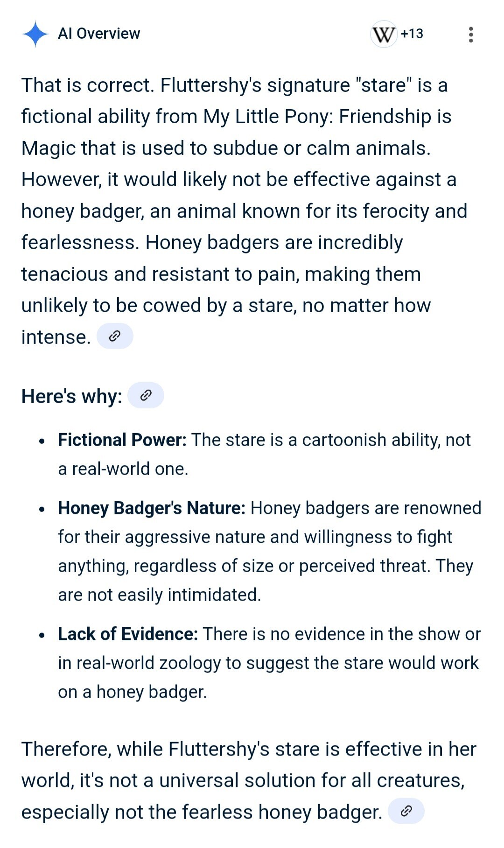Screen dimensions: 504x848
Task: Click bullet dot before "Honey Badger's Nature"
Action: coord(42,509)
